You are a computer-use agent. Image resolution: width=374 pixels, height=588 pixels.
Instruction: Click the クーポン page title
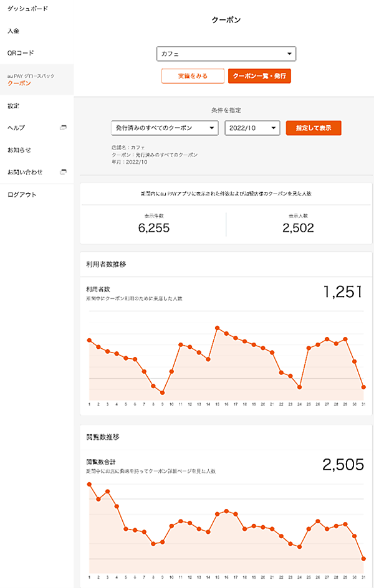click(x=226, y=20)
